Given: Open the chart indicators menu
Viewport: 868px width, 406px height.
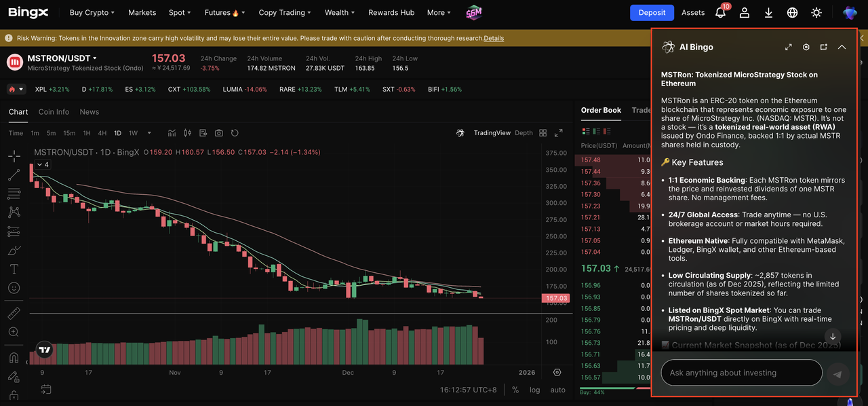Looking at the screenshot, I should pyautogui.click(x=171, y=133).
